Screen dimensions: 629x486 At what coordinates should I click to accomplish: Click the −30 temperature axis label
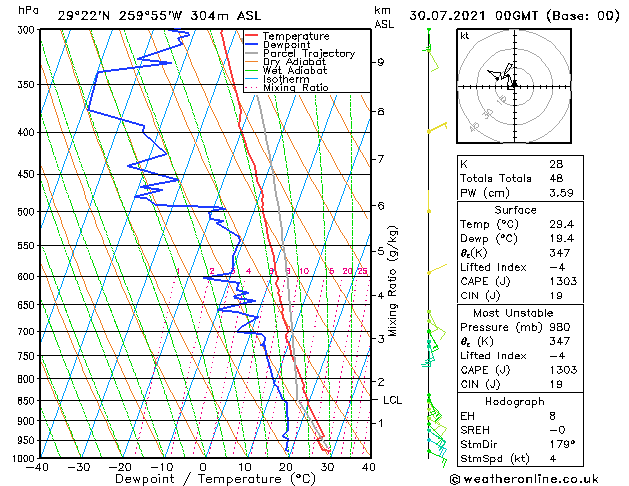pos(79,467)
